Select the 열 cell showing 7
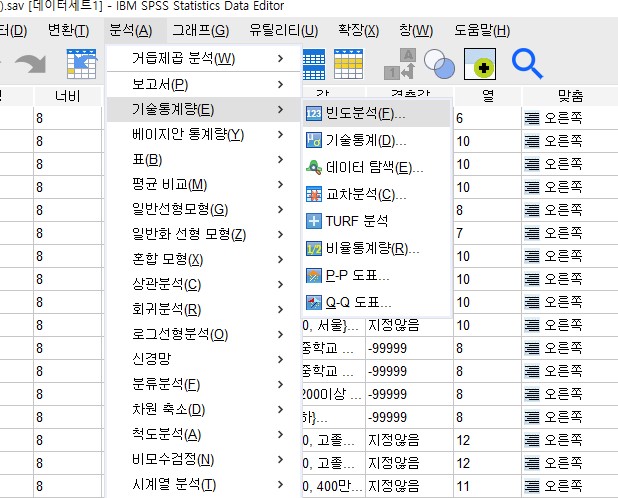Screen dimensions: 618x498 (488, 233)
